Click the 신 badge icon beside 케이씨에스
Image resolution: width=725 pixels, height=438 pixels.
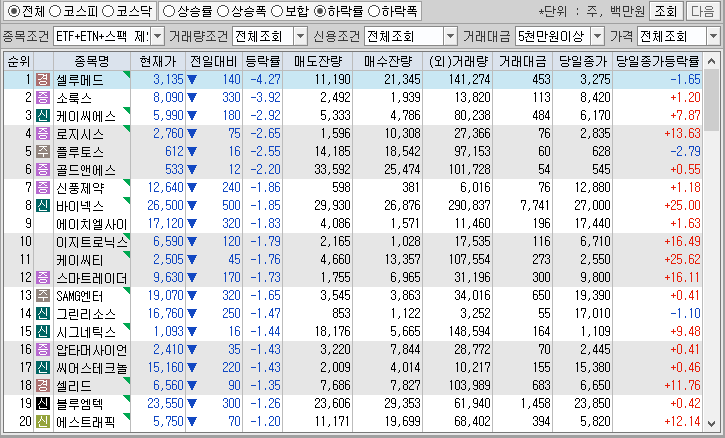coord(43,116)
